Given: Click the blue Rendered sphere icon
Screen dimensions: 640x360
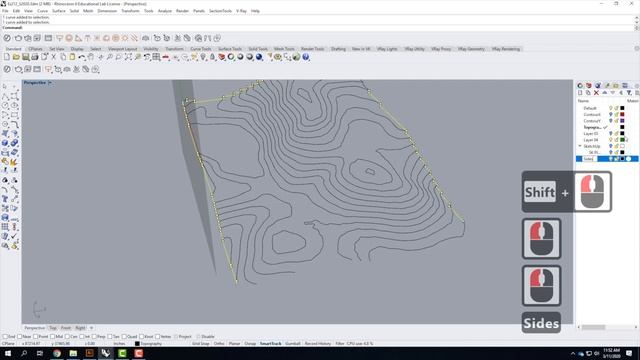Looking at the screenshot, I should [x=259, y=57].
